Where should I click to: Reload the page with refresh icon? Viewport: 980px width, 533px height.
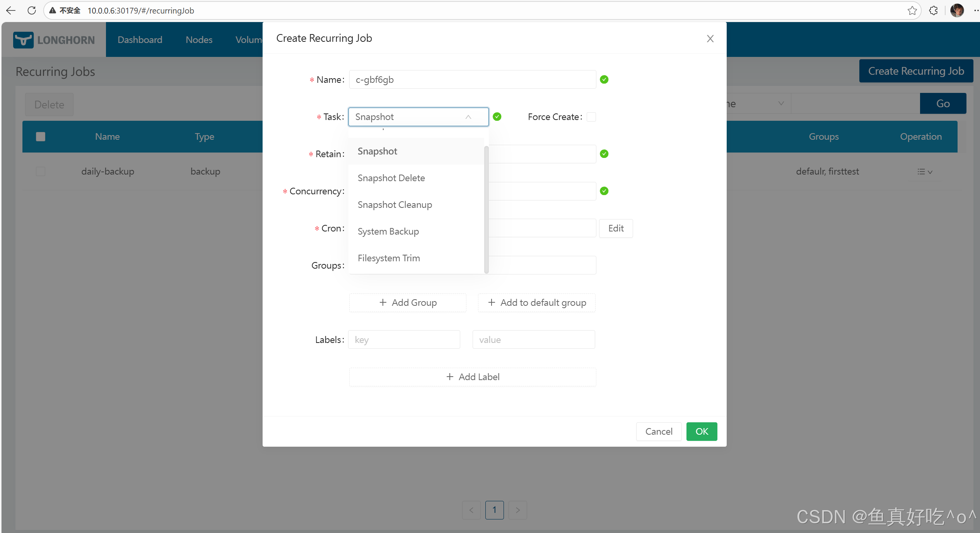(32, 10)
